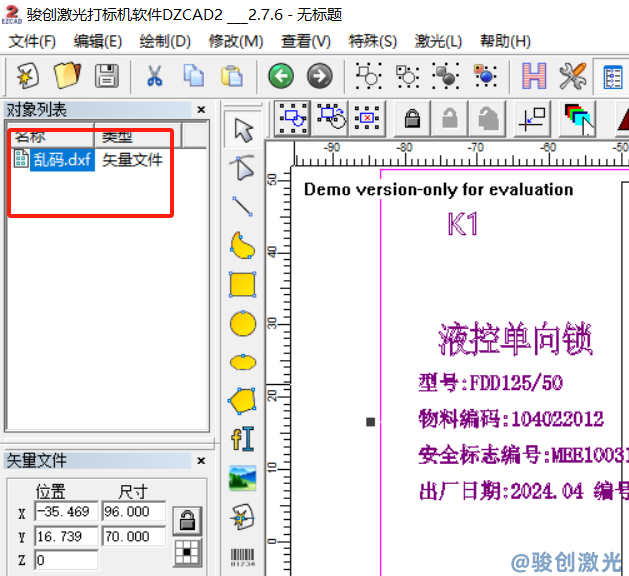Open the 查看(V) menu
Image resolution: width=629 pixels, height=576 pixels.
click(306, 41)
